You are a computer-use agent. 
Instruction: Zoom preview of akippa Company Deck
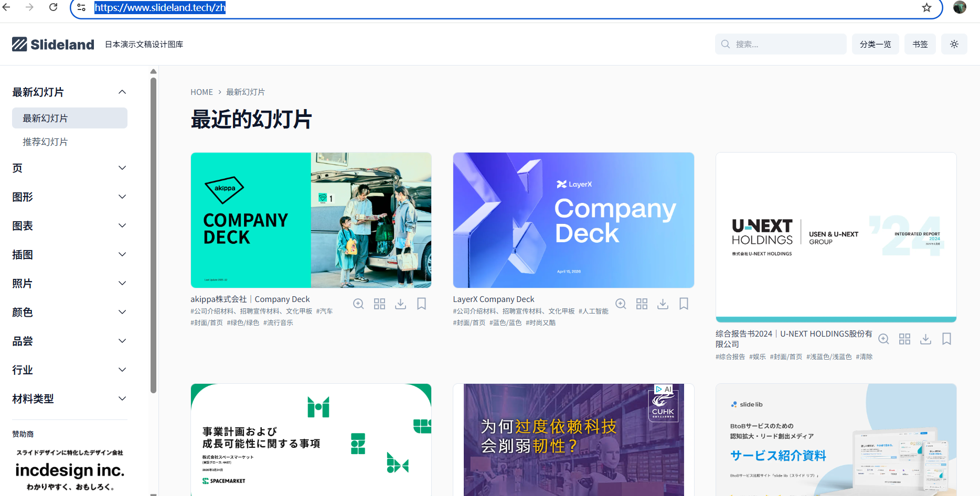tap(358, 304)
